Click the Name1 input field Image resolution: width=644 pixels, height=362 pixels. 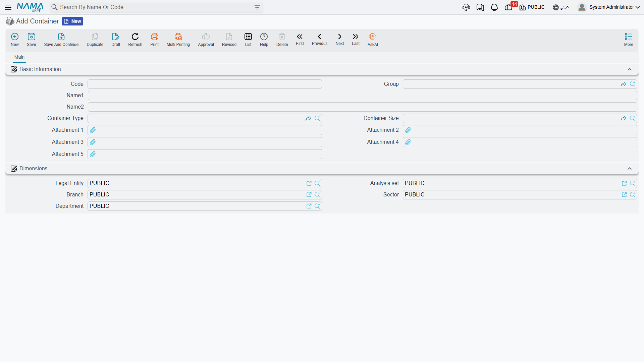click(362, 96)
